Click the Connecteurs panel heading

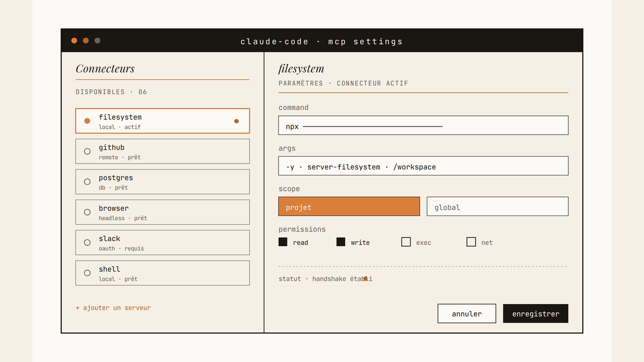(x=105, y=69)
